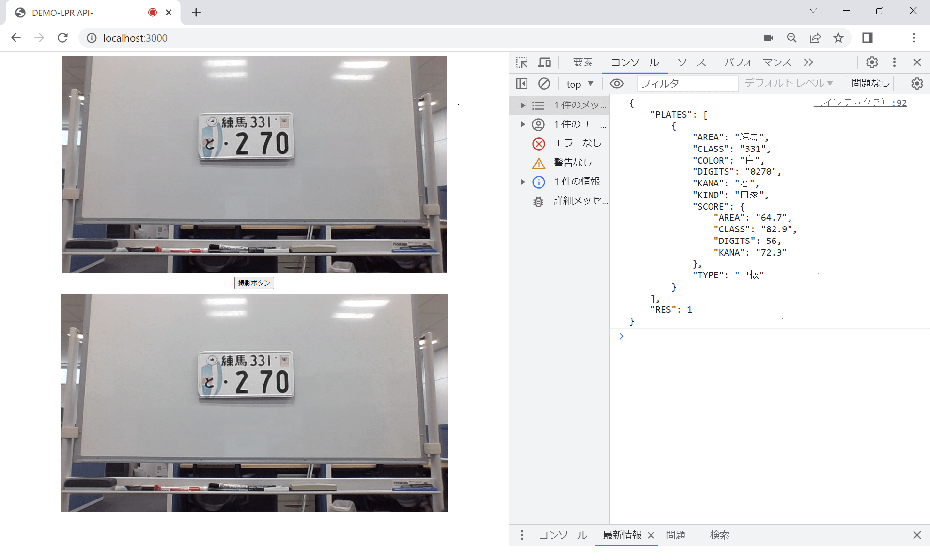930x560 pixels.
Task: Switch to the ソース tab
Action: 692,62
